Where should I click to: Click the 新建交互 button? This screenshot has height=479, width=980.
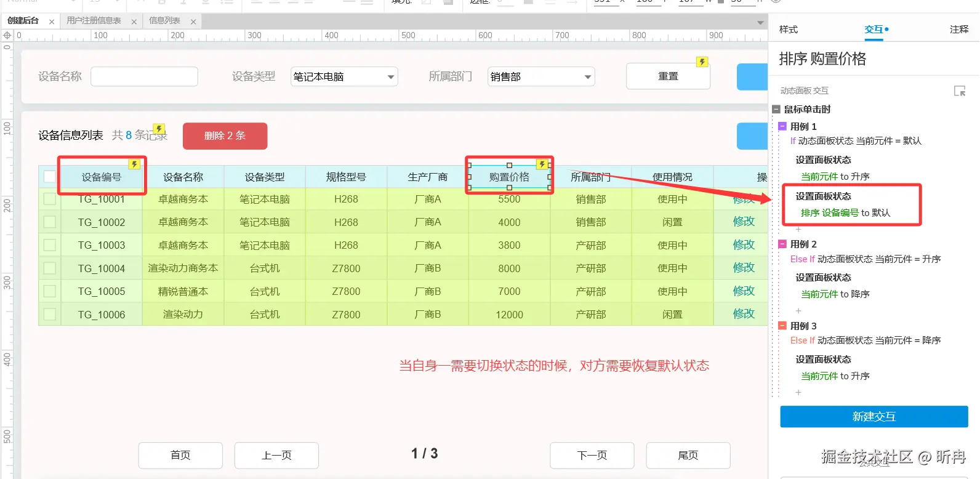[x=874, y=417]
